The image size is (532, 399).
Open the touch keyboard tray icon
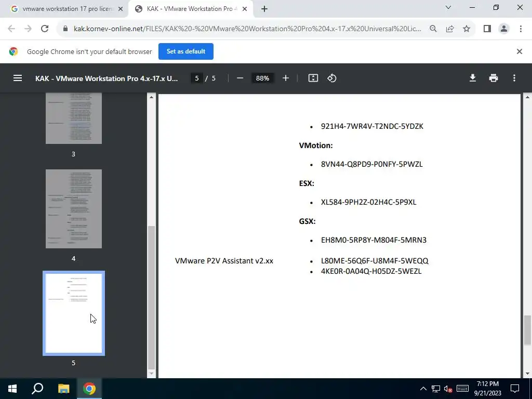[x=462, y=389]
